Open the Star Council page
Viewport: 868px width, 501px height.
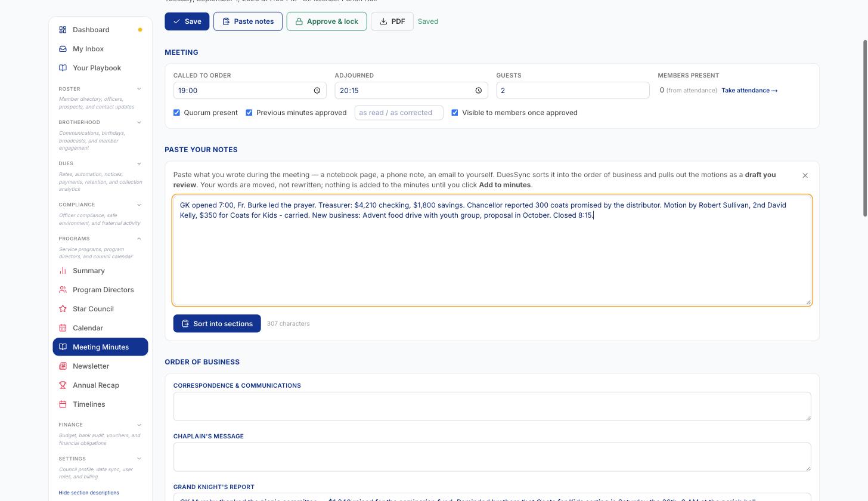100,309
